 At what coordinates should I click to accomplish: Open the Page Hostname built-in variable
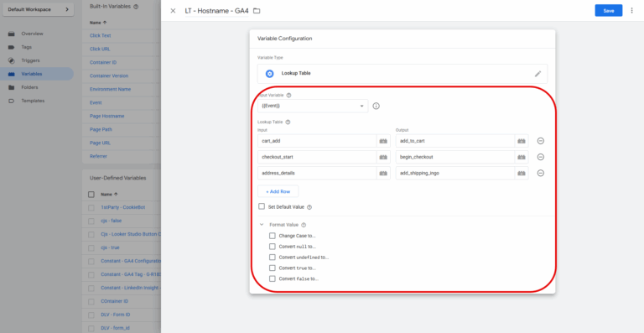coord(106,117)
